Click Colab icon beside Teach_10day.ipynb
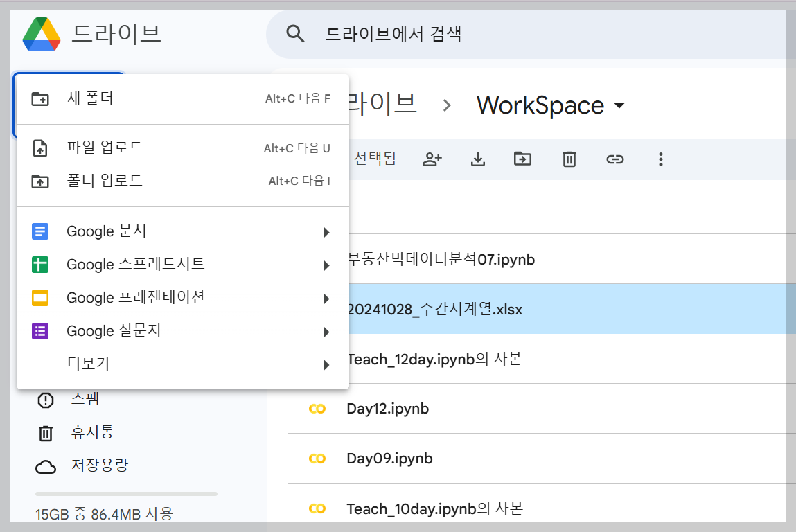The height and width of the screenshot is (532, 796). pos(317,508)
